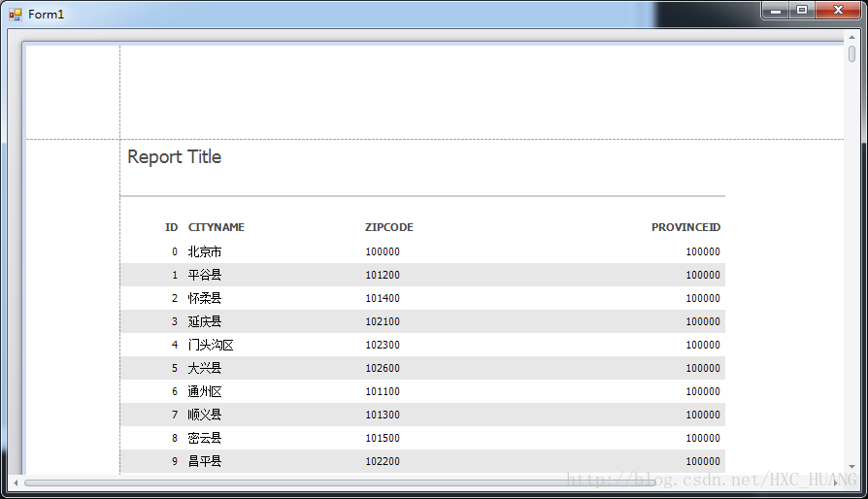Click ID value 0 in 北京市 row

pyautogui.click(x=175, y=251)
